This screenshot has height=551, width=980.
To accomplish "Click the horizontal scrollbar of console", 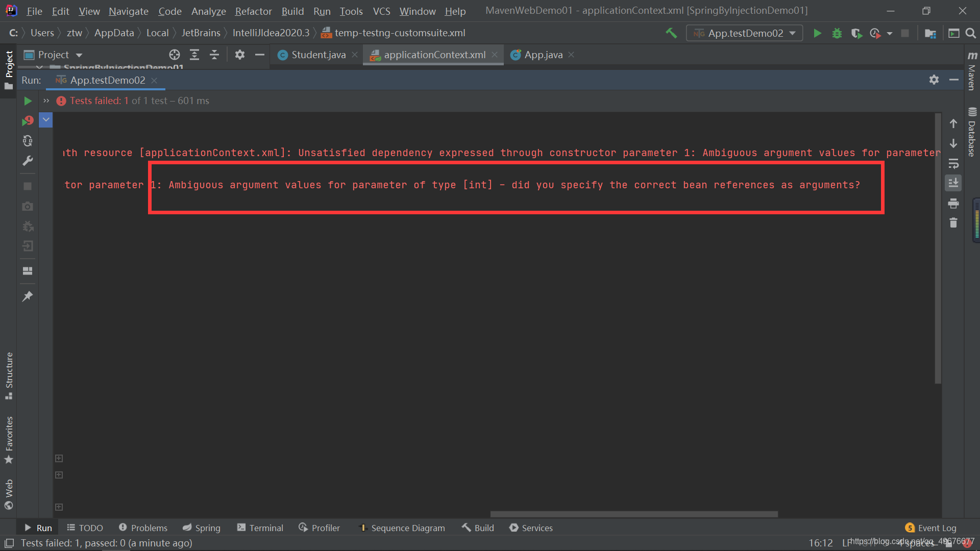I will pos(634,514).
